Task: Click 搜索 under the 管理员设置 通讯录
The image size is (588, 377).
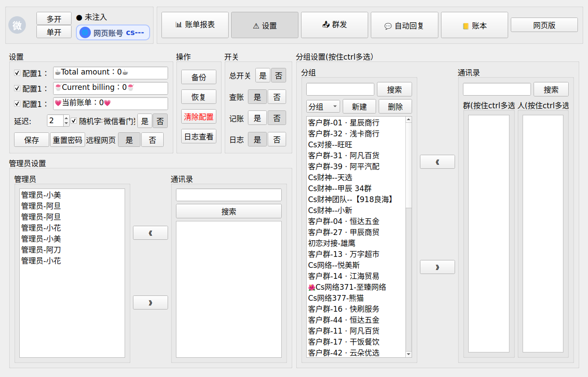Action: point(229,211)
